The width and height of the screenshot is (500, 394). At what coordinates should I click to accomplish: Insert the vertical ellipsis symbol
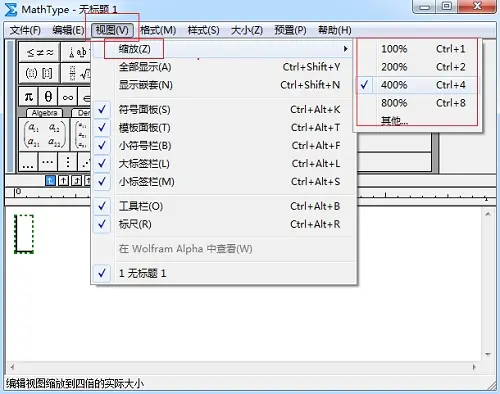click(x=68, y=162)
